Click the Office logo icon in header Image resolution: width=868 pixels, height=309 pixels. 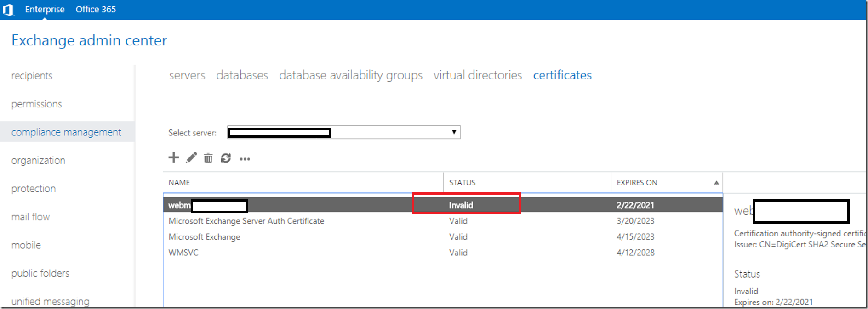8,9
